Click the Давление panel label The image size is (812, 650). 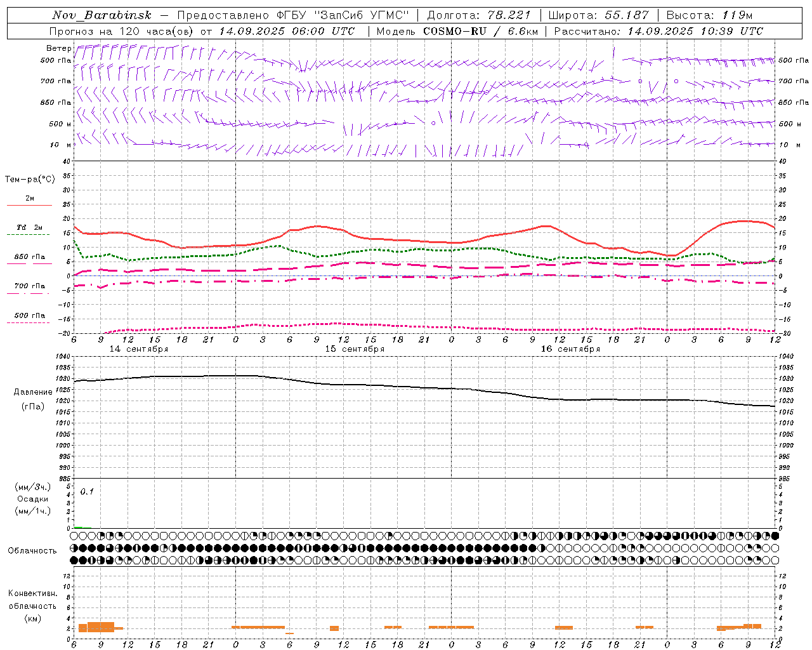coord(32,392)
